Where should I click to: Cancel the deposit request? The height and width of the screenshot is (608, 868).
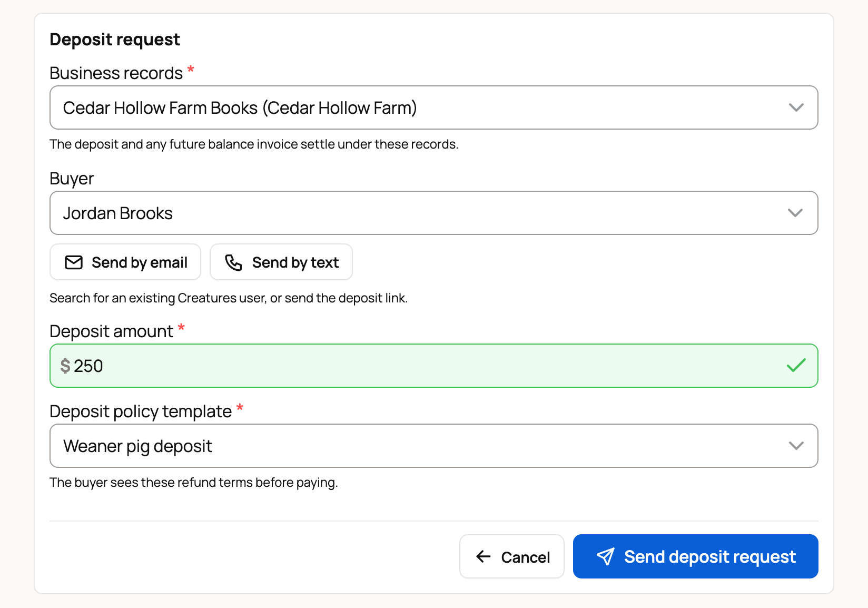(x=512, y=556)
